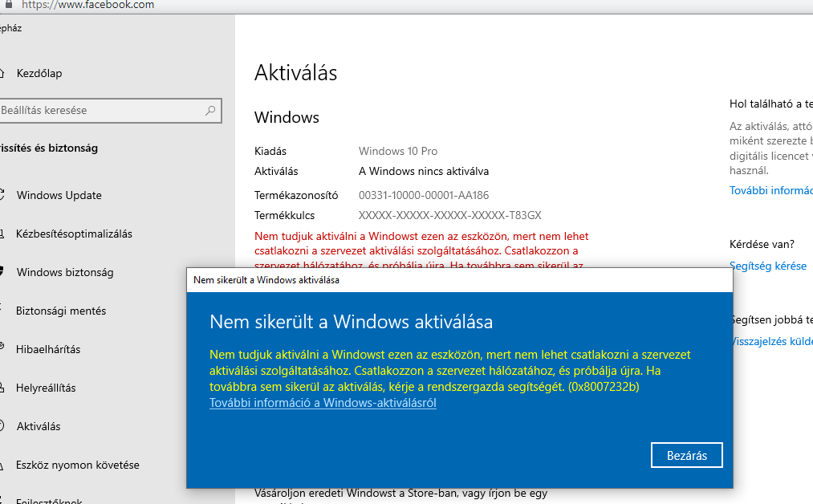Click the Aktiválás page heading
The image size is (813, 504).
click(x=295, y=72)
